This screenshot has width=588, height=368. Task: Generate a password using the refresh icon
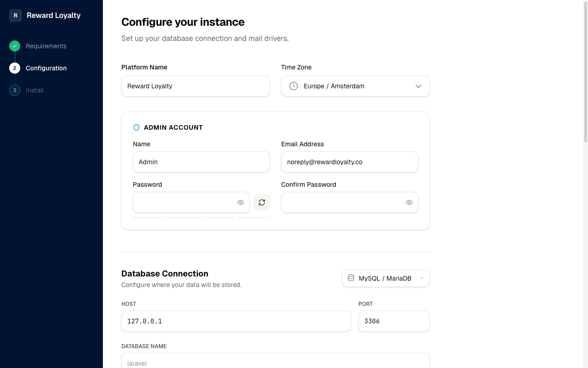[x=262, y=202]
